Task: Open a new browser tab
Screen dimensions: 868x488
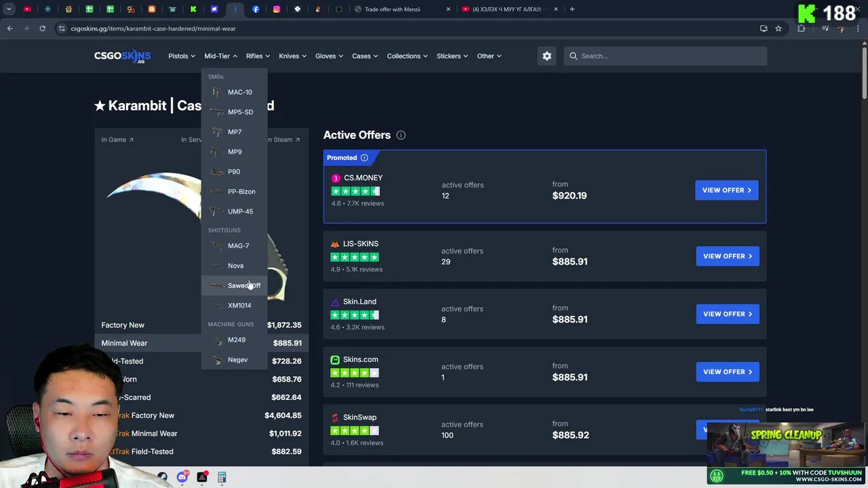Action: [x=572, y=9]
